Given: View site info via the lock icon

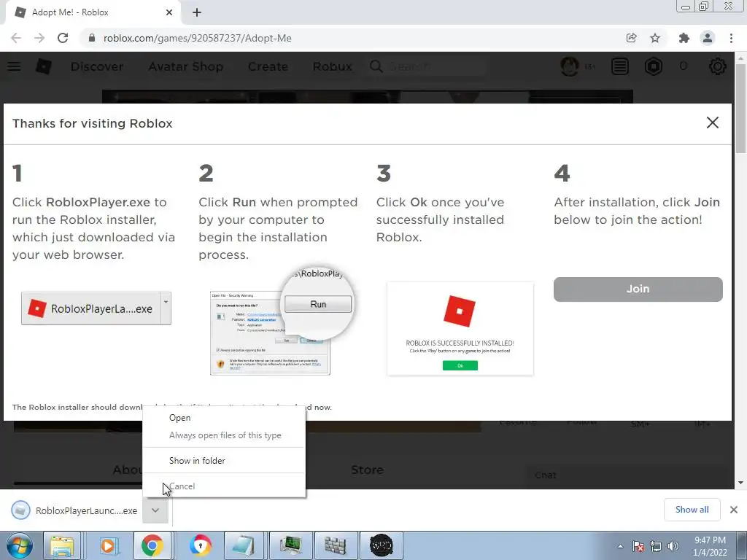Looking at the screenshot, I should 92,38.
